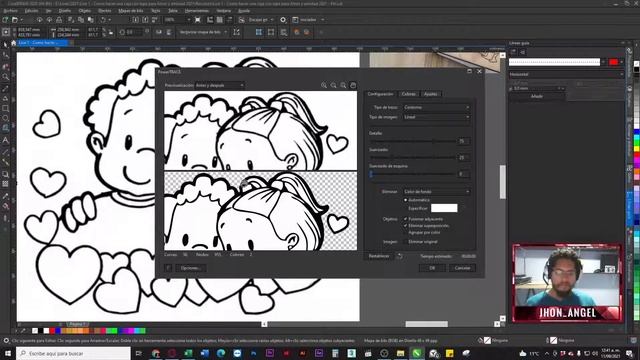
Task: Click the full-screen preview toolbar icon
Action: (x=198, y=20)
